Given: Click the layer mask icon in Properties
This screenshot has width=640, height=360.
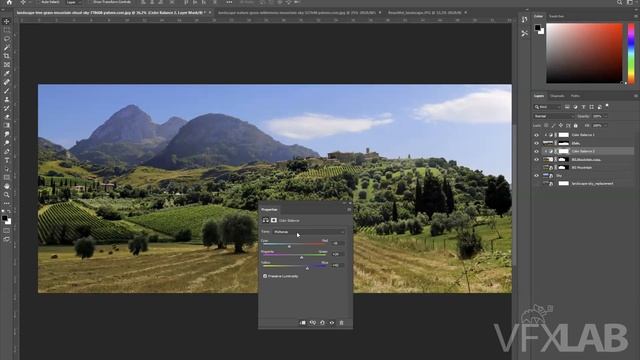Looking at the screenshot, I should (274, 220).
